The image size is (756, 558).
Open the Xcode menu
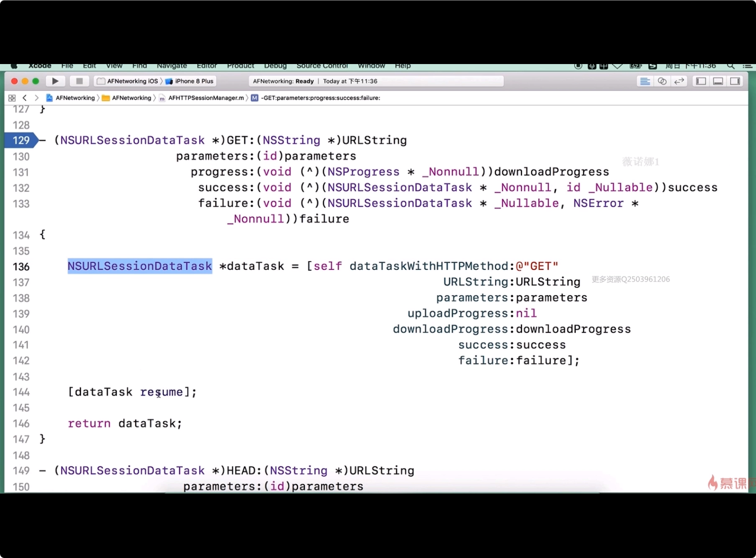pyautogui.click(x=40, y=66)
